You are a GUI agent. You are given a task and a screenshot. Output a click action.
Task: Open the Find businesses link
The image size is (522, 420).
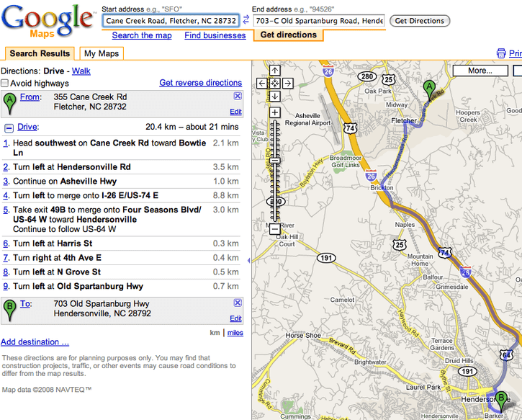click(x=215, y=35)
